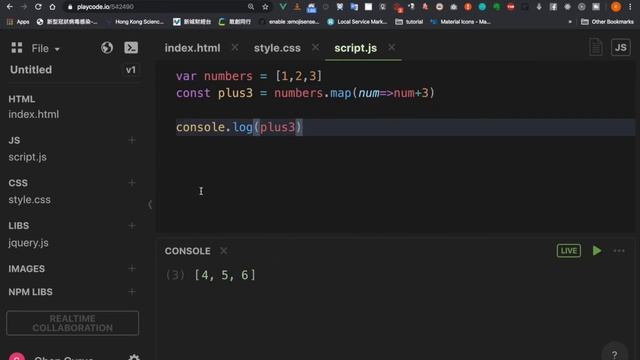Open the dashboard grid icon
640x360 pixels.
pos(17,48)
